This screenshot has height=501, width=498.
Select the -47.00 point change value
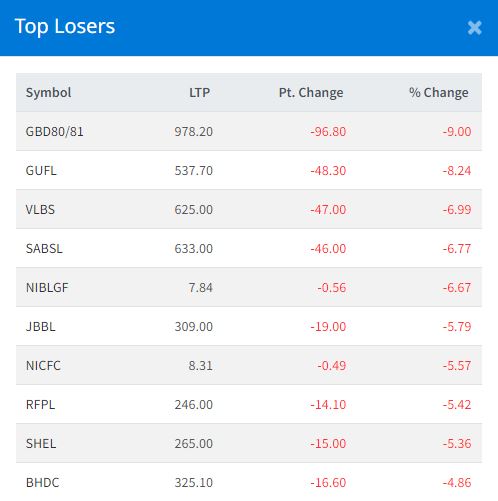pos(328,210)
